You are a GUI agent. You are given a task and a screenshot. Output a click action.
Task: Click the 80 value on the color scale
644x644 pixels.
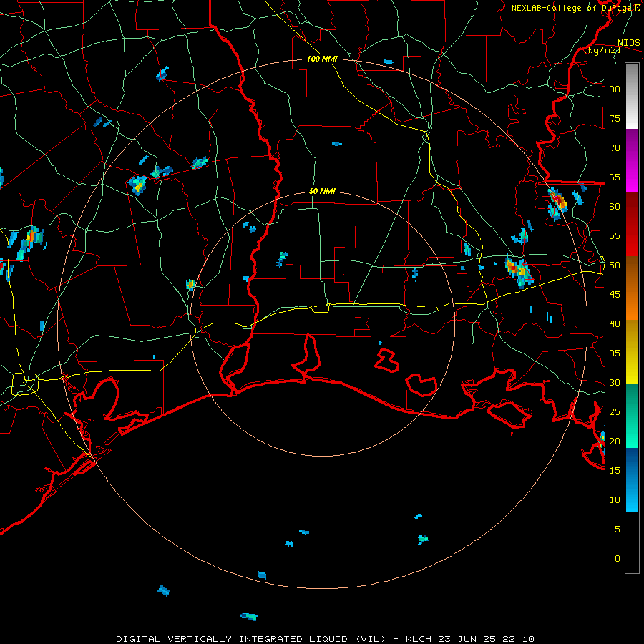pos(615,89)
